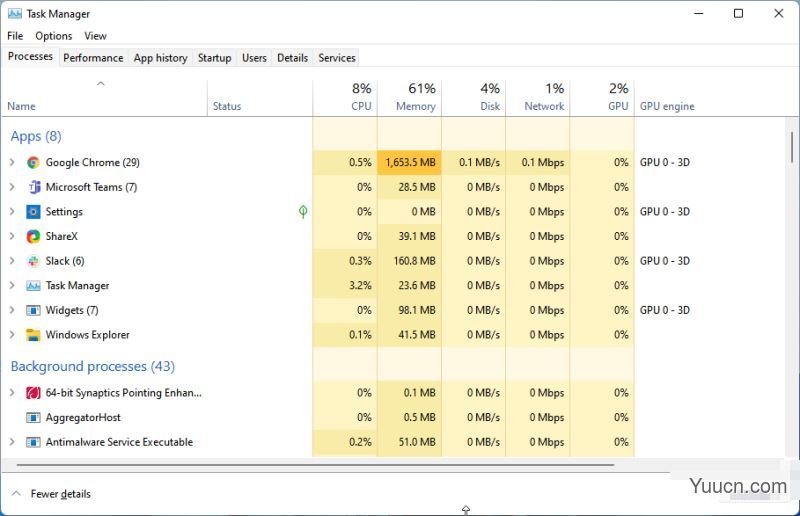800x516 pixels.
Task: Click the Settings app gear icon
Action: pos(33,212)
